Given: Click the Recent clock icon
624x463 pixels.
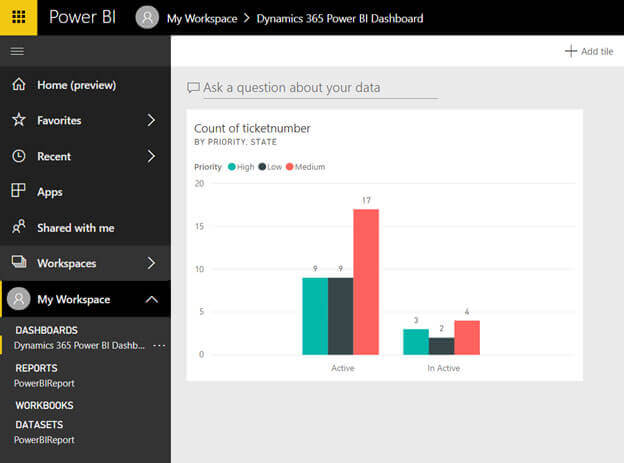Looking at the screenshot, I should click(x=19, y=156).
